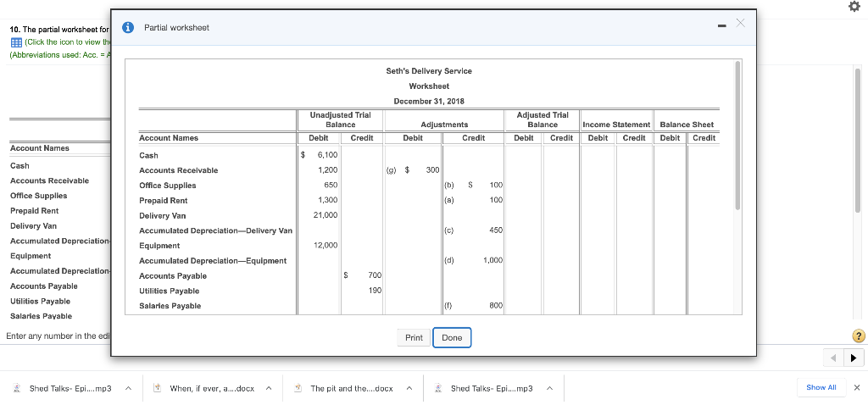
Task: Expand options for The pit and the docx download
Action: [409, 388]
